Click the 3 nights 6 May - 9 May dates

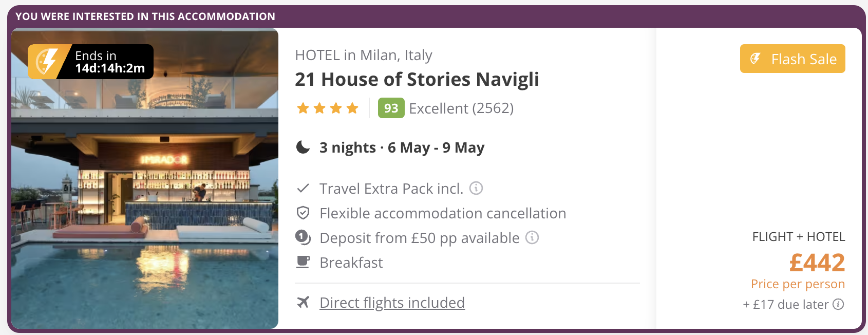402,147
